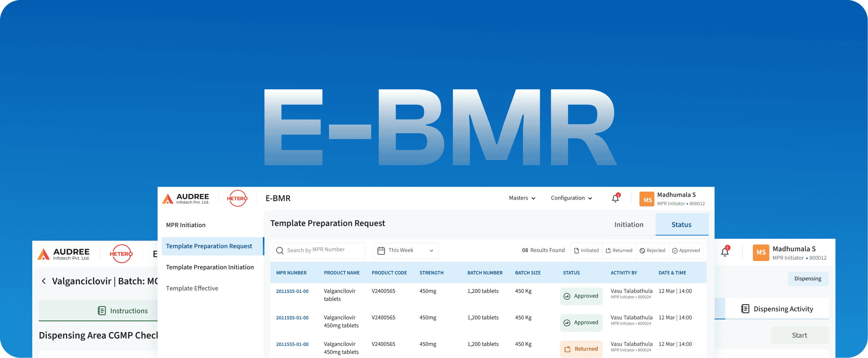Click the MS avatar for Madhumala S
The height and width of the screenshot is (358, 868).
pos(647,199)
